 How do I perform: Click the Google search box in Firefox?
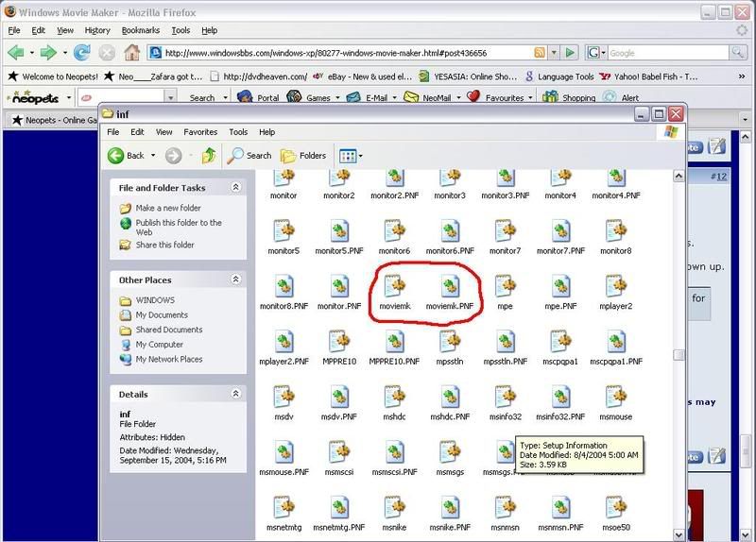click(668, 53)
